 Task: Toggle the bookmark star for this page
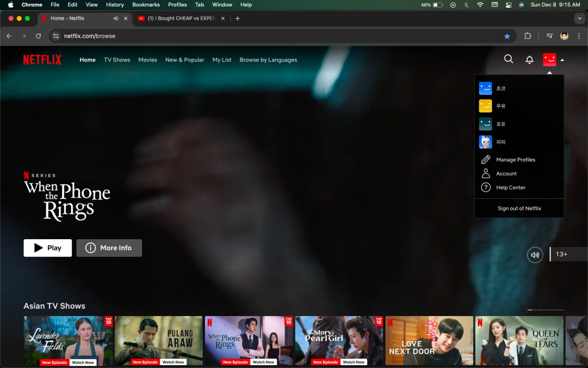507,36
